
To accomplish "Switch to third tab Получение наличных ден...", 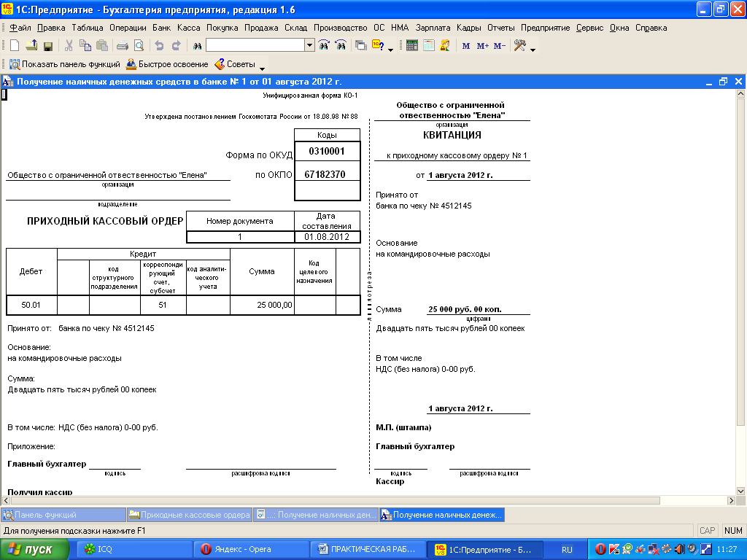I will 316,515.
